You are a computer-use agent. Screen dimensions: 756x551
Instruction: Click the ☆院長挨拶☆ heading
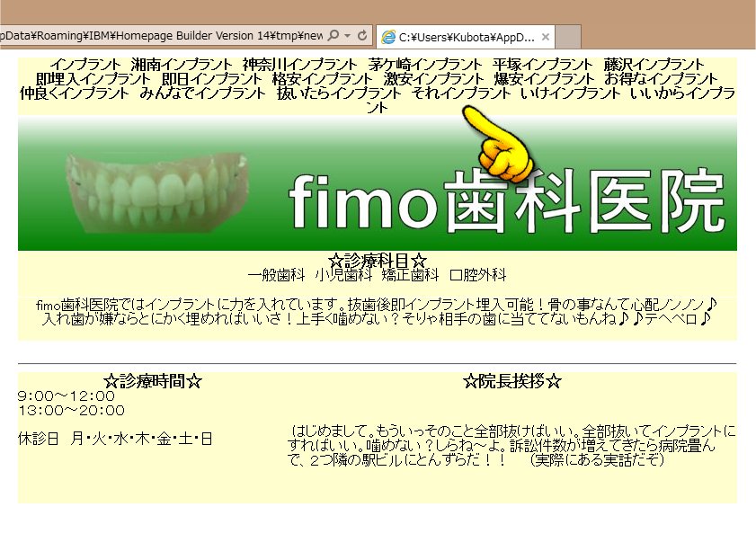pos(512,382)
